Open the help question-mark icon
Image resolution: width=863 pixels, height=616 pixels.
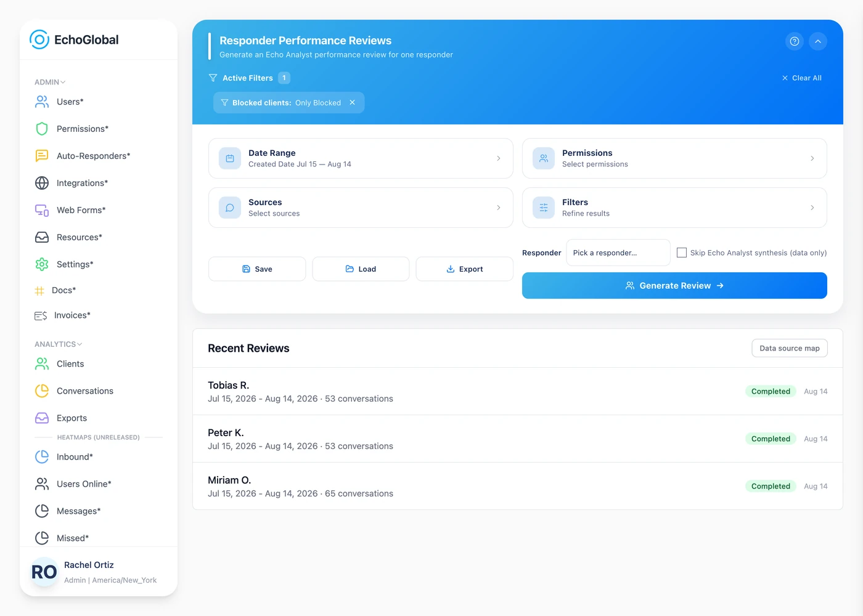795,41
